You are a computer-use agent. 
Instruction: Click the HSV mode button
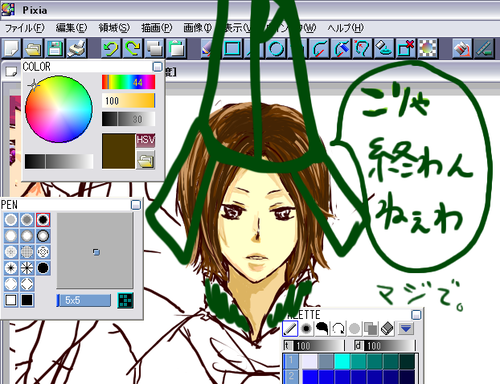[x=146, y=140]
